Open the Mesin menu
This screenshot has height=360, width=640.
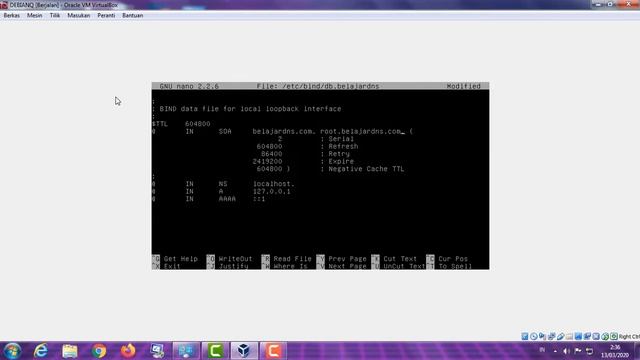[34, 16]
